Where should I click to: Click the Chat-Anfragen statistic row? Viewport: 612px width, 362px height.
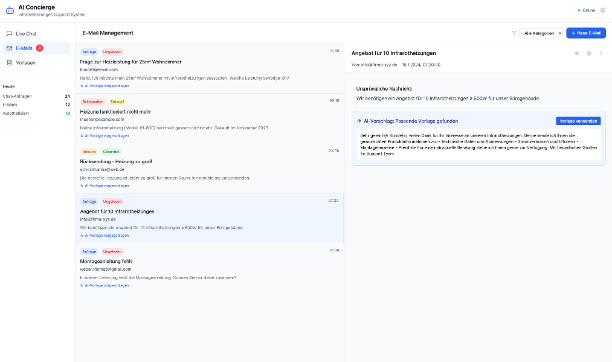pos(36,96)
